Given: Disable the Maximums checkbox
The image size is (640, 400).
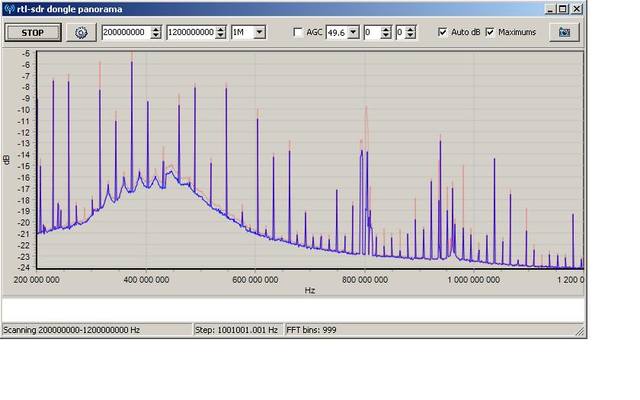Looking at the screenshot, I should (490, 32).
